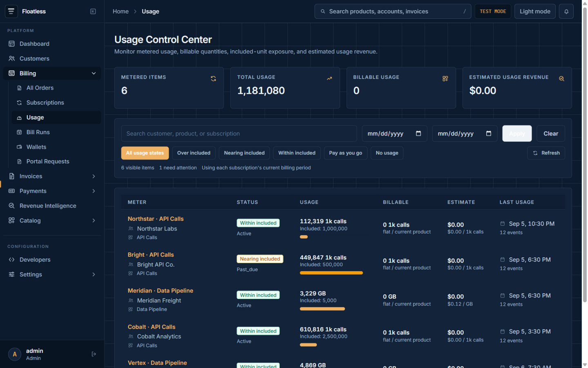Open the notifications bell
This screenshot has width=588, height=368.
[566, 11]
